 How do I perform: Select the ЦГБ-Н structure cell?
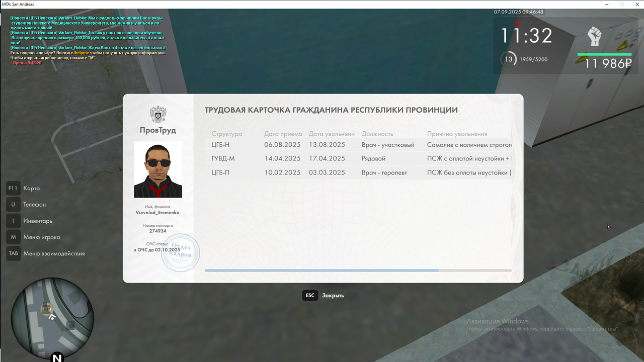(220, 145)
